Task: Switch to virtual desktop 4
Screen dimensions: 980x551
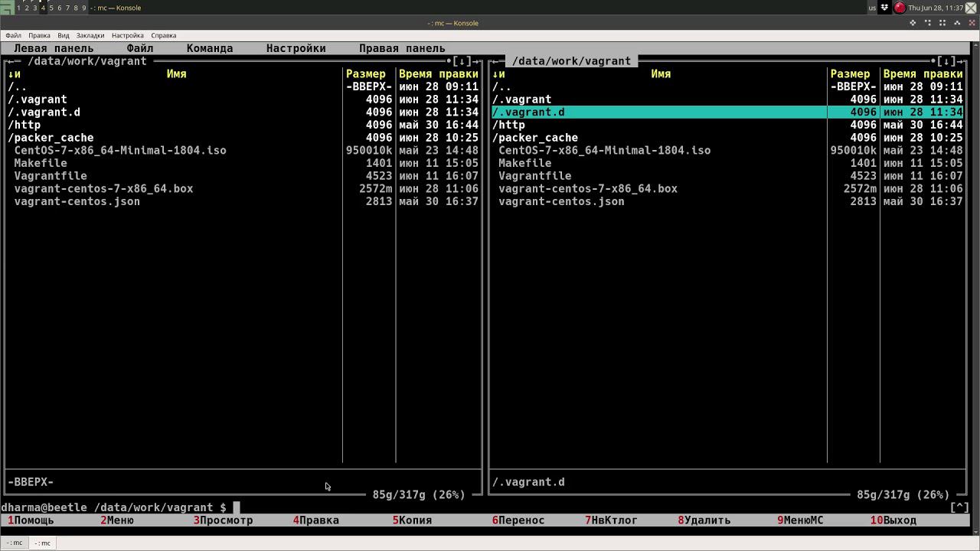Action: [x=43, y=8]
